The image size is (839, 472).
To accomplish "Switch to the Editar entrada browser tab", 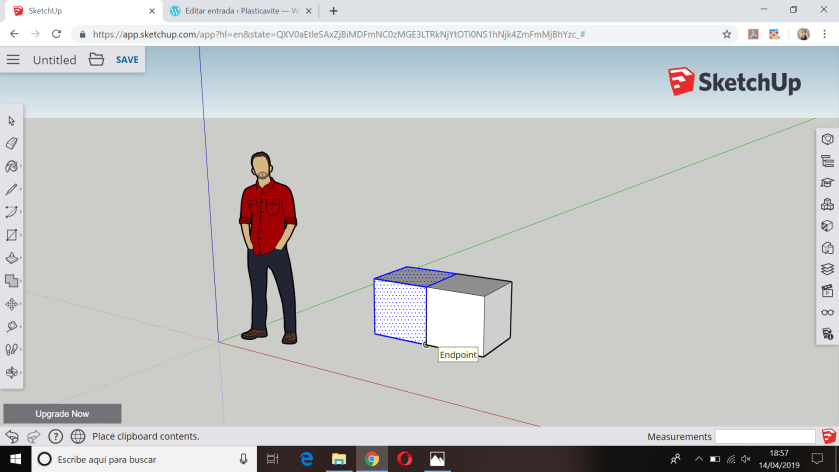I will [240, 11].
